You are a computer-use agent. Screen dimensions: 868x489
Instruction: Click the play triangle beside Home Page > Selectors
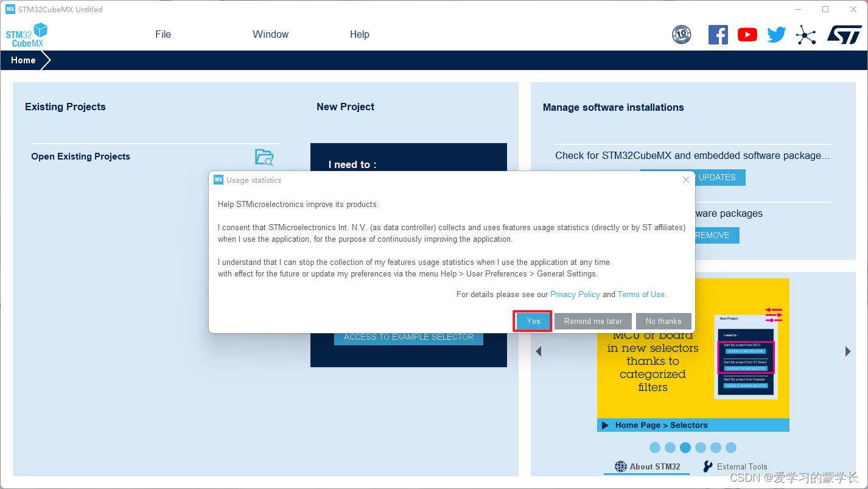pos(606,425)
